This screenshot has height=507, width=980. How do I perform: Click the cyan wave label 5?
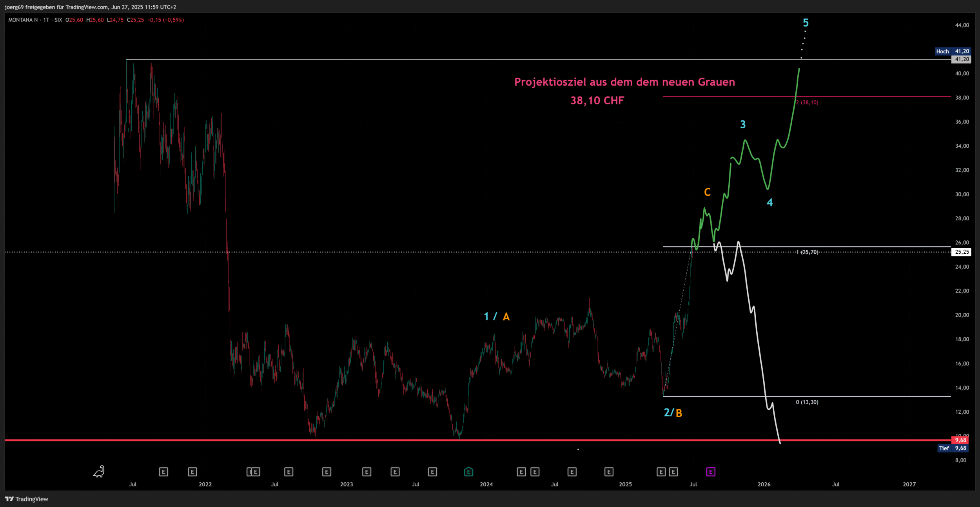pos(806,23)
